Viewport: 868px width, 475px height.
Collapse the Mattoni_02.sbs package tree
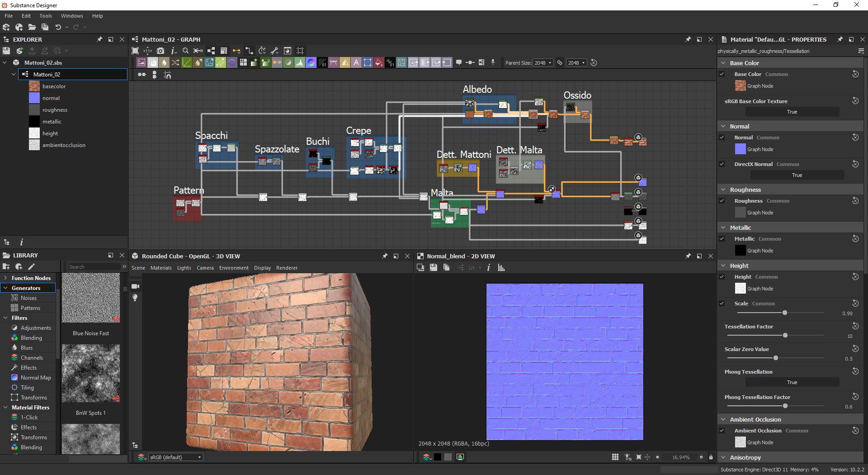coord(5,63)
